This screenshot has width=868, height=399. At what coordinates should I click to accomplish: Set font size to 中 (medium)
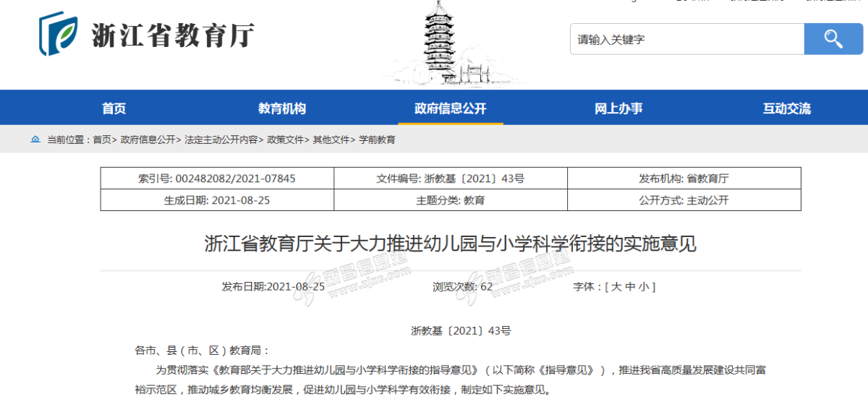point(630,287)
